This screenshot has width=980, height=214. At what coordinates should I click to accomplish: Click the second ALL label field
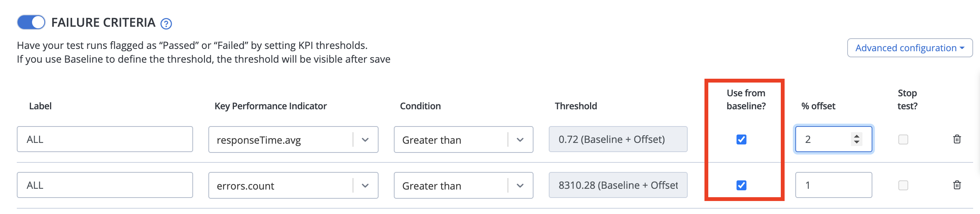105,185
